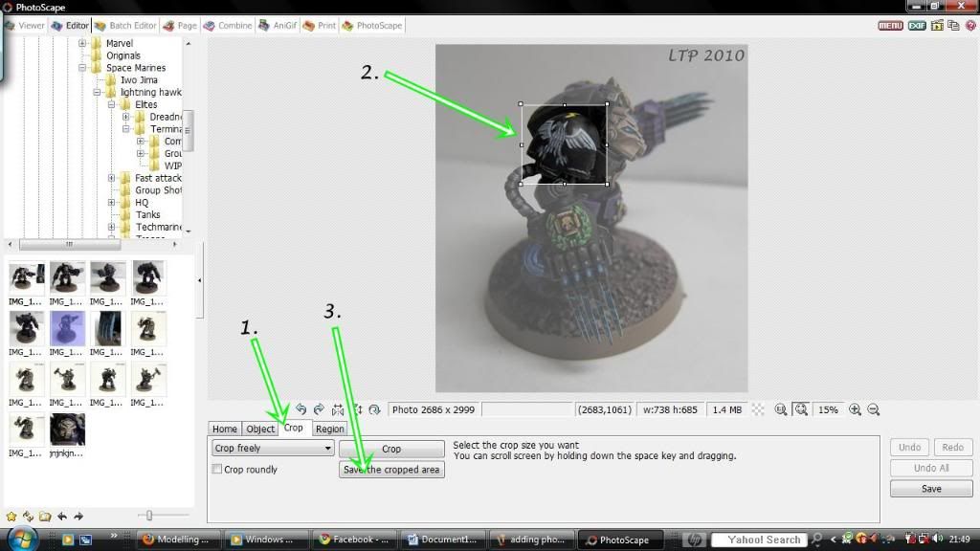Rotate image clockwise icon
The height and width of the screenshot is (551, 980).
click(320, 409)
